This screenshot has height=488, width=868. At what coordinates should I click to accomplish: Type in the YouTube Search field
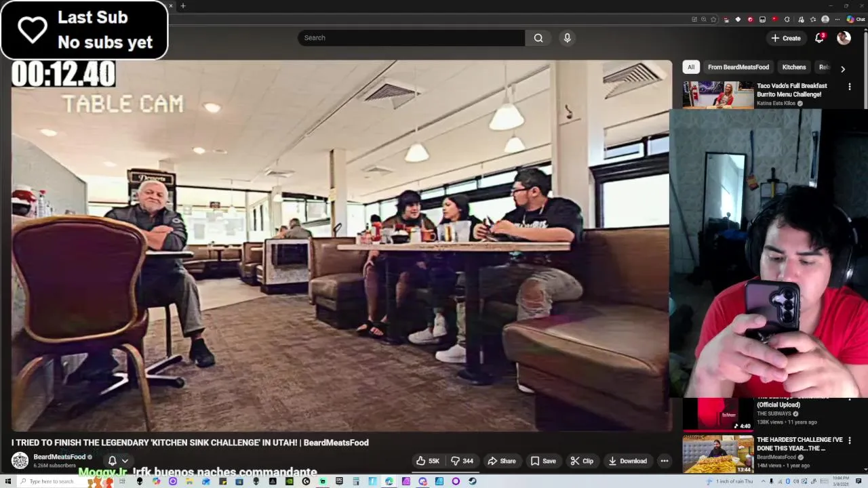(411, 38)
